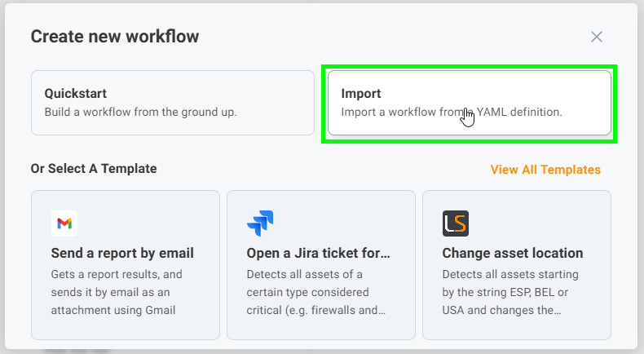Click 'attachment using Gmail' text line
The height and width of the screenshot is (354, 644).
coord(112,310)
